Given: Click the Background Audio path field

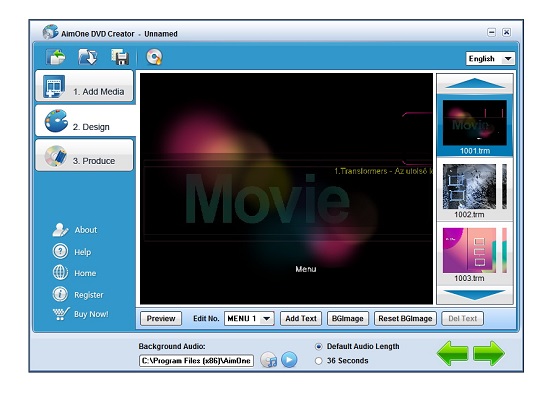Looking at the screenshot, I should pos(196,361).
